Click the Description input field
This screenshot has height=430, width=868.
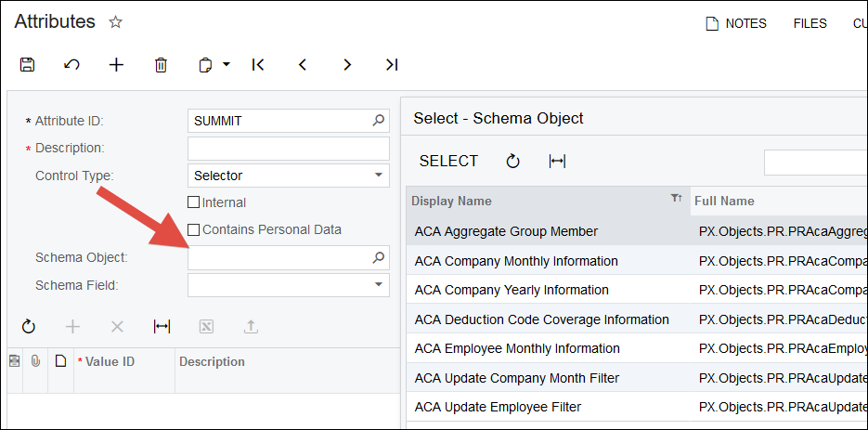[288, 149]
